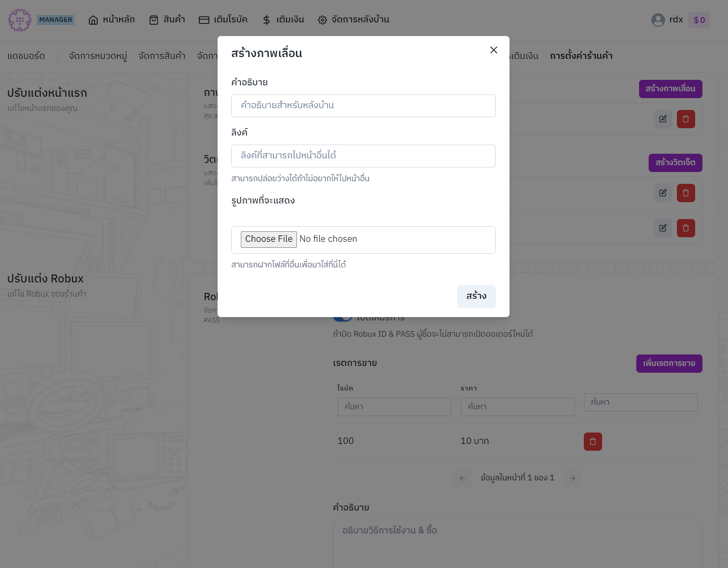728x568 pixels.
Task: Click the rdx user avatar icon
Action: (658, 20)
